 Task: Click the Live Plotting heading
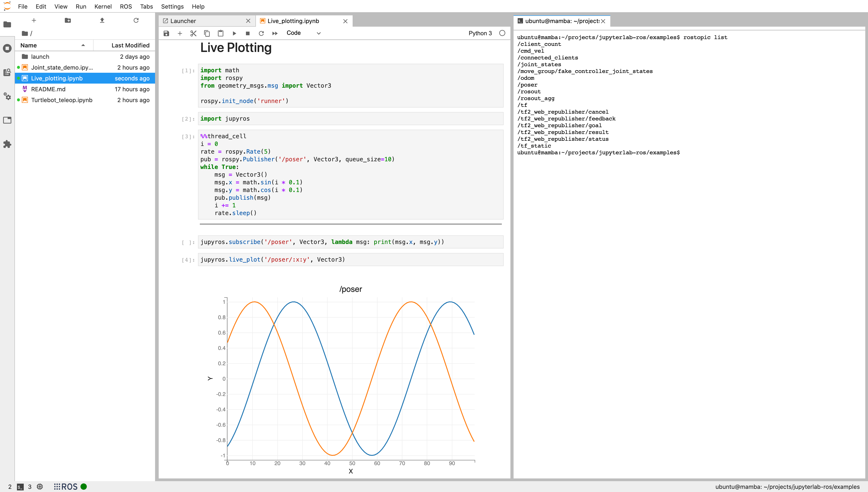236,48
